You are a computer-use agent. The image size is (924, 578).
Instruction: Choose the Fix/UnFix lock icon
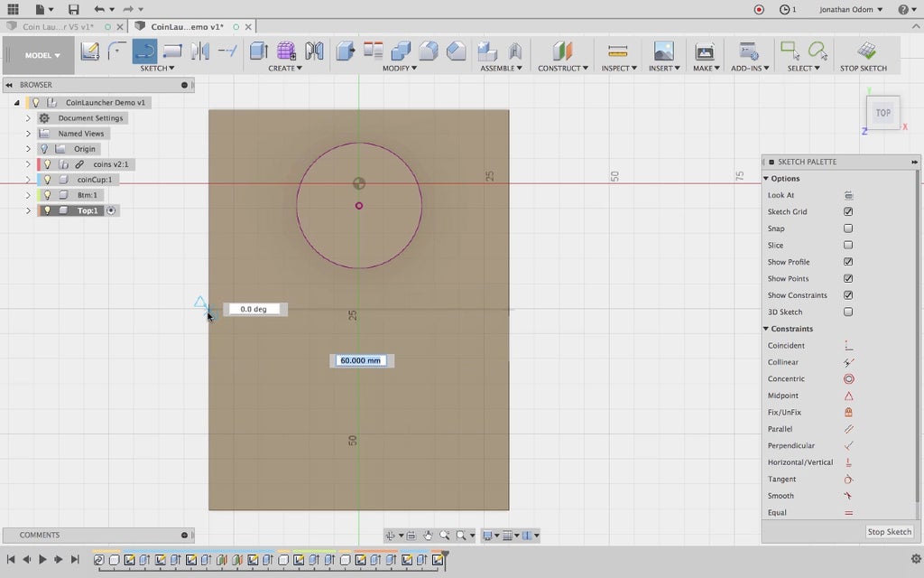point(848,413)
